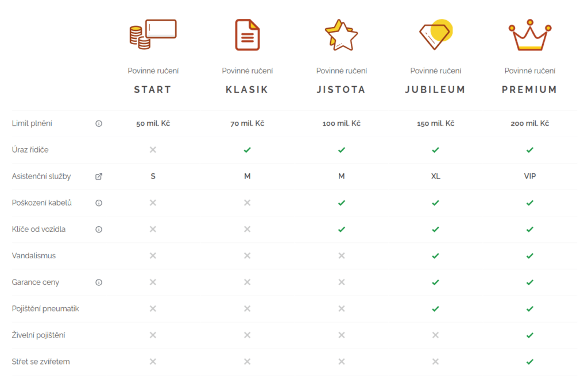Click info icon next to Garance ceny
The image size is (588, 380).
(x=99, y=282)
